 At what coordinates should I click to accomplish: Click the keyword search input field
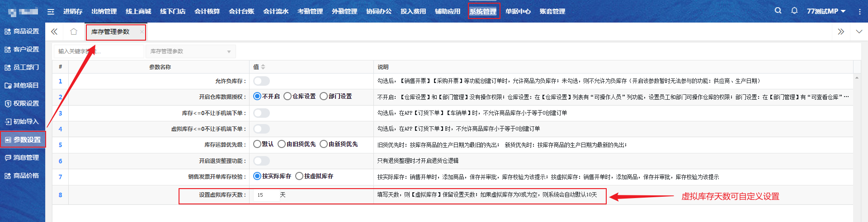pos(99,51)
